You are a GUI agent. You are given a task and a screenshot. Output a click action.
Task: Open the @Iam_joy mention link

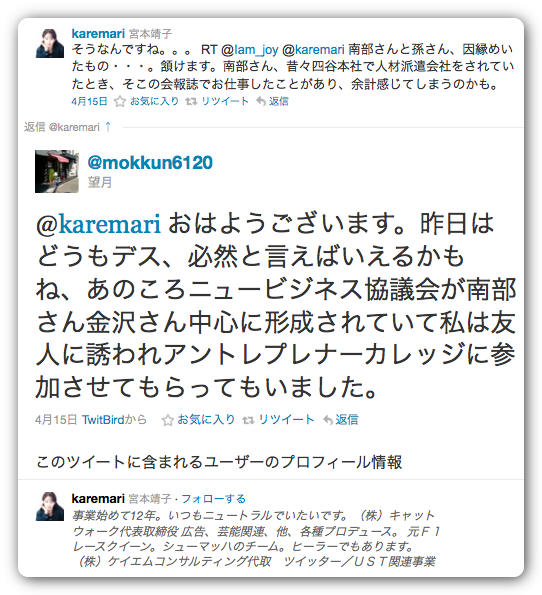coord(250,50)
